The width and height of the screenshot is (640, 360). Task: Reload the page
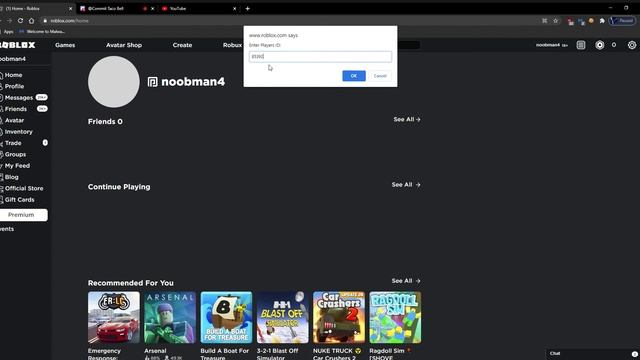pyautogui.click(x=20, y=20)
